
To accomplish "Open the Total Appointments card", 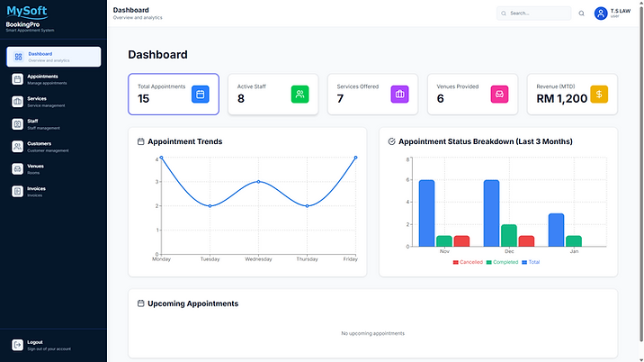I will coord(174,95).
